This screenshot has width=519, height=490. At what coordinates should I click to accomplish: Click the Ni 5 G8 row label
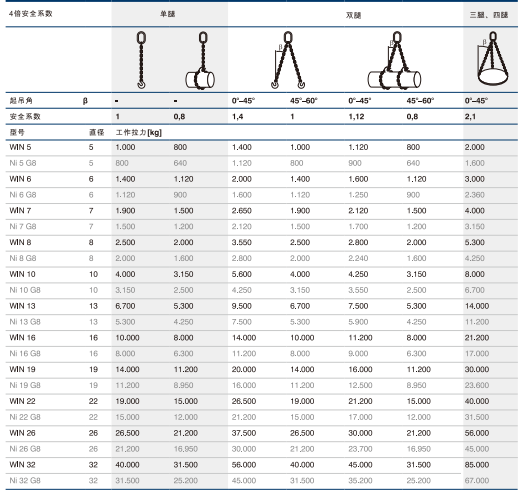pos(23,163)
